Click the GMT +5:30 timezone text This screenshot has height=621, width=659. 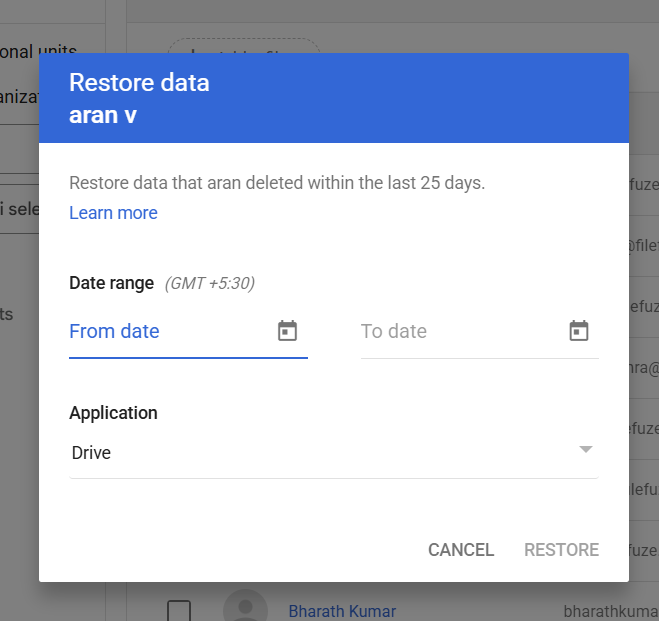coord(210,284)
